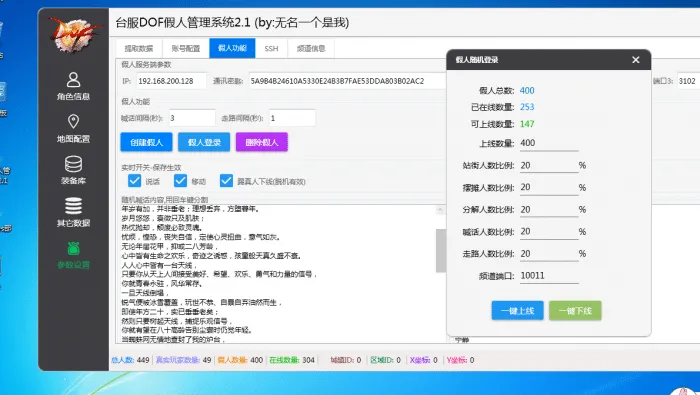Viewport: 700px width, 395px height.
Task: Open the 其它数据 stacked disks icon
Action: tap(73, 206)
